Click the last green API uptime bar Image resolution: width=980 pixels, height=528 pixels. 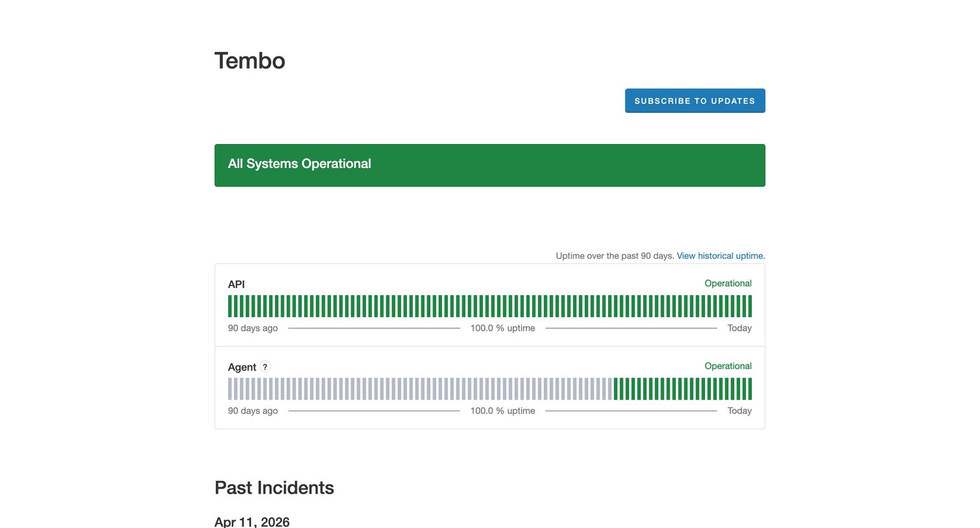tap(750, 306)
